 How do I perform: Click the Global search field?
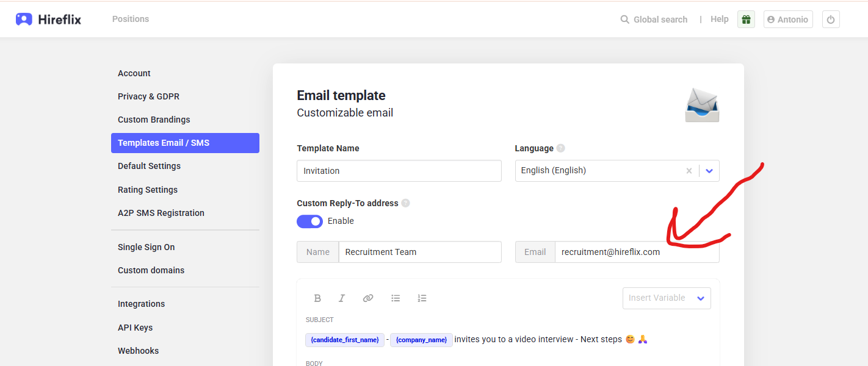pyautogui.click(x=654, y=20)
